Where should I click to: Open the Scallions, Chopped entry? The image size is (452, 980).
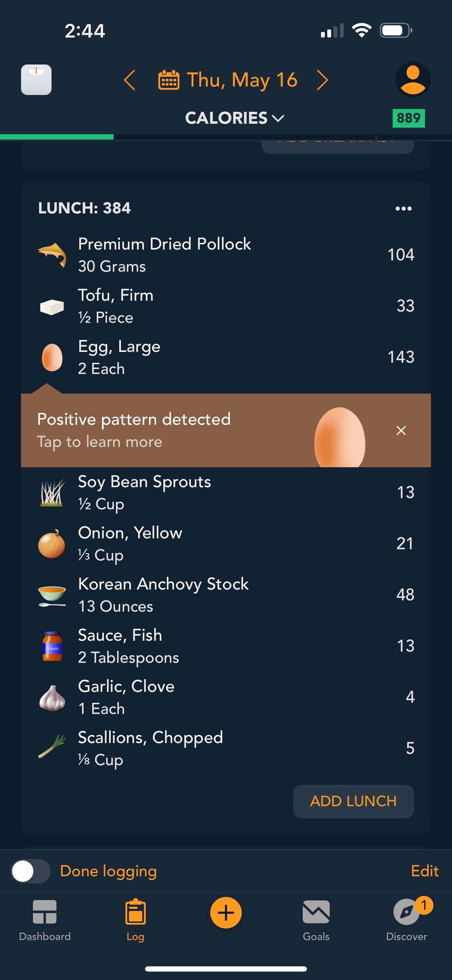click(x=226, y=748)
